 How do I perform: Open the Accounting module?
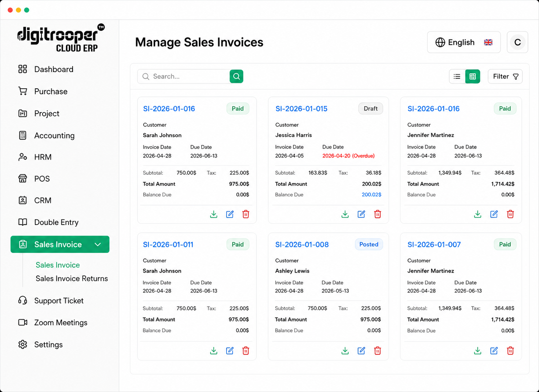point(46,136)
